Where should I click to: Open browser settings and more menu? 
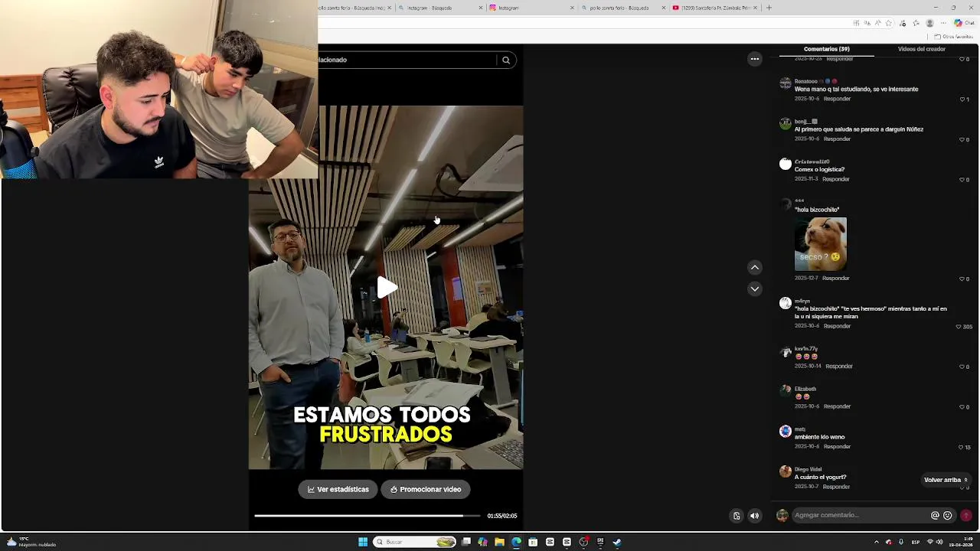(943, 23)
